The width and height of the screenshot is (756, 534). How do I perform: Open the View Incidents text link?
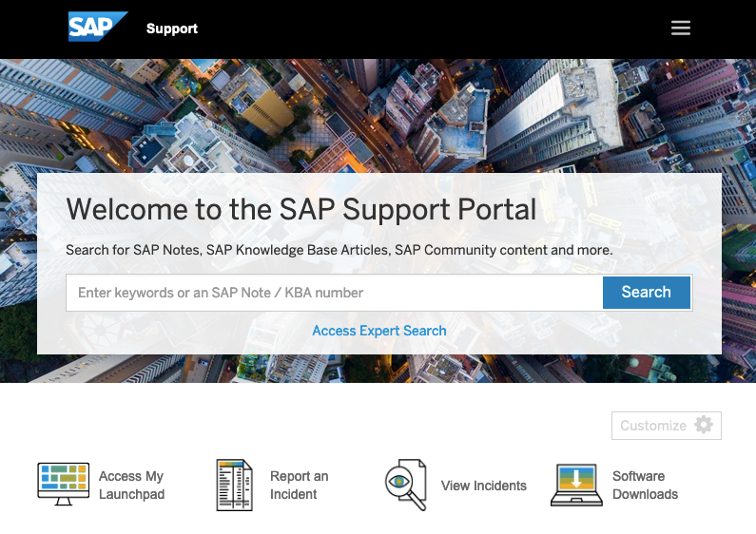pyautogui.click(x=484, y=486)
